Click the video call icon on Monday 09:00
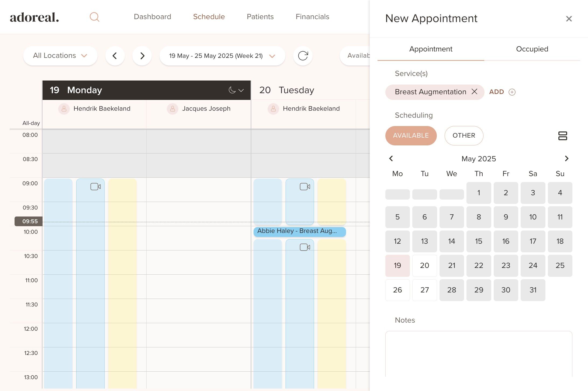 click(x=95, y=187)
